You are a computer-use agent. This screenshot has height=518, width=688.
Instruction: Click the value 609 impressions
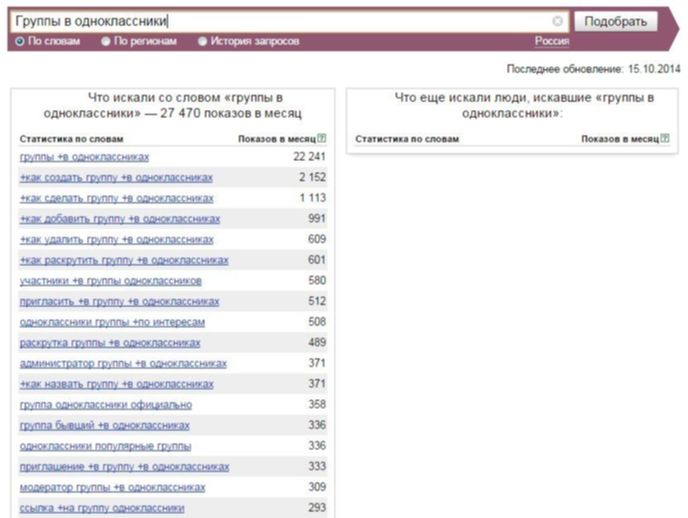click(x=317, y=239)
